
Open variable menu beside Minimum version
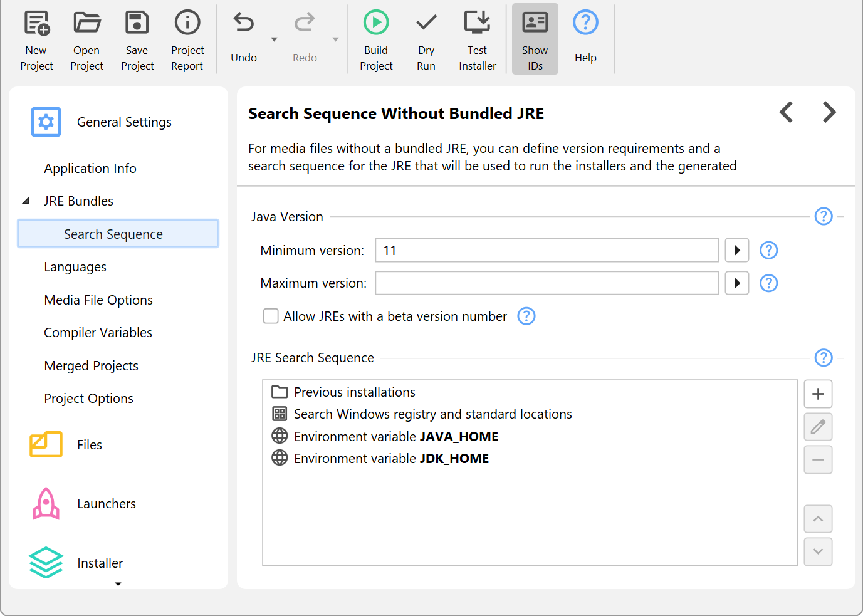point(737,251)
